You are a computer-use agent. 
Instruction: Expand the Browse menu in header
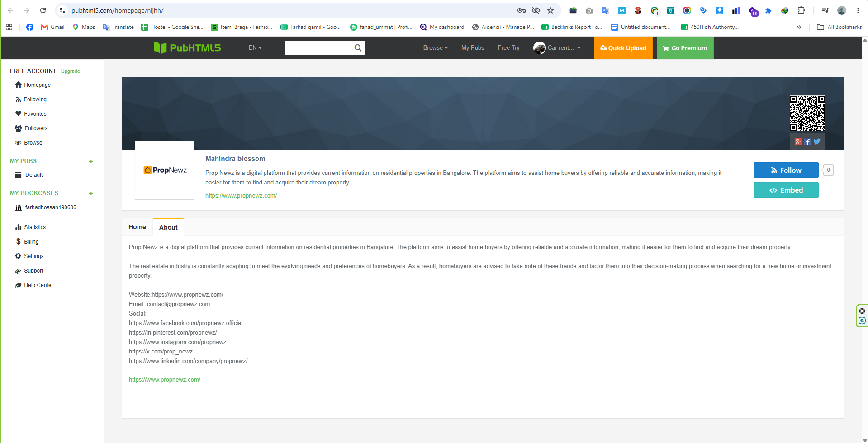(435, 48)
